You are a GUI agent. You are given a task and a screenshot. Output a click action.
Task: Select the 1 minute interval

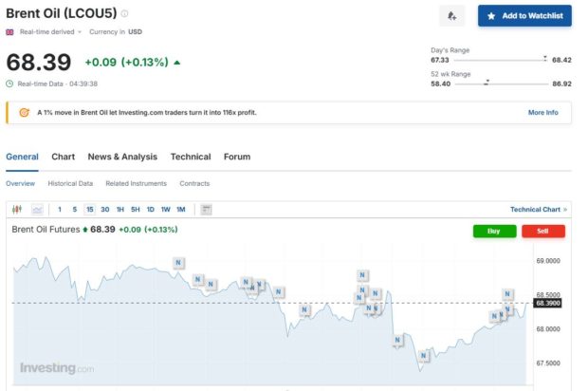point(59,209)
